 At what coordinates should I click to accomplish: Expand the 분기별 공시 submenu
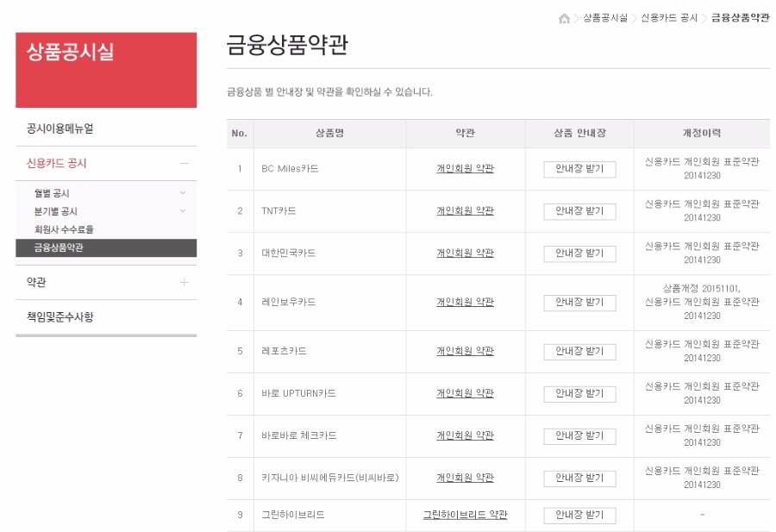pyautogui.click(x=182, y=211)
